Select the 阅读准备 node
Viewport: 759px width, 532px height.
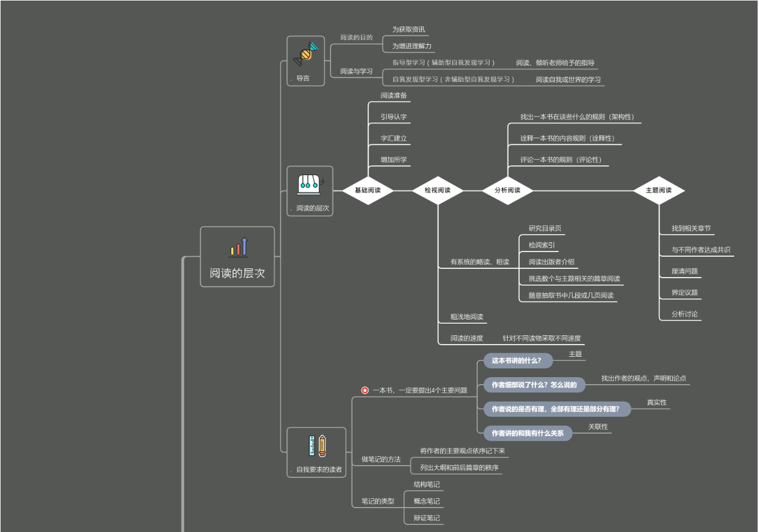tap(393, 95)
